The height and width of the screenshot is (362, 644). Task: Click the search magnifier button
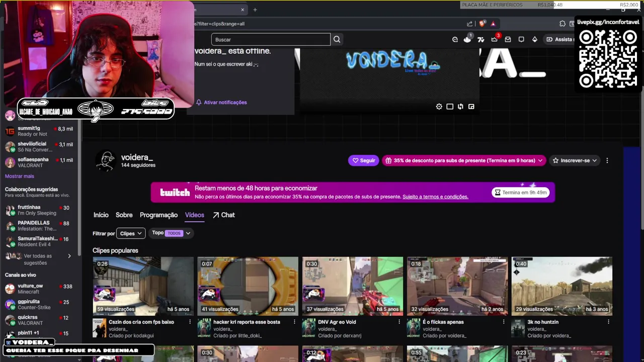click(337, 39)
